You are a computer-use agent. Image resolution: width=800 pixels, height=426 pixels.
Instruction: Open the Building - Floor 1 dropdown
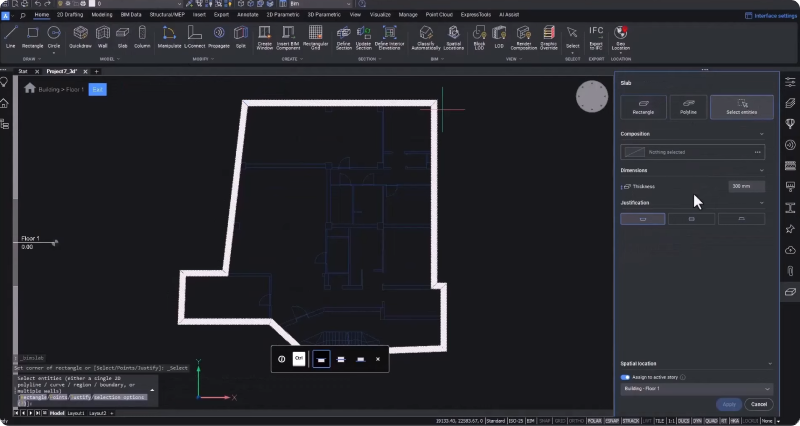point(695,388)
